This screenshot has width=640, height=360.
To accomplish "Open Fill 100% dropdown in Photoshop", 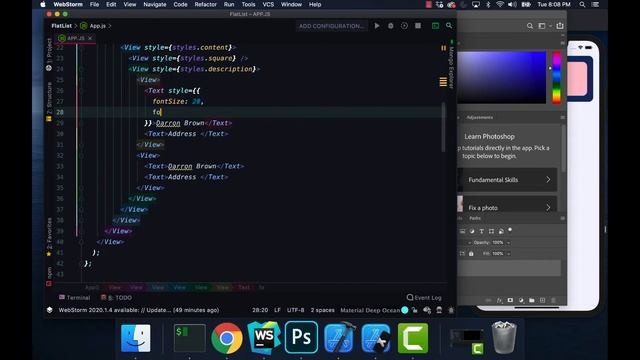I will pos(509,253).
